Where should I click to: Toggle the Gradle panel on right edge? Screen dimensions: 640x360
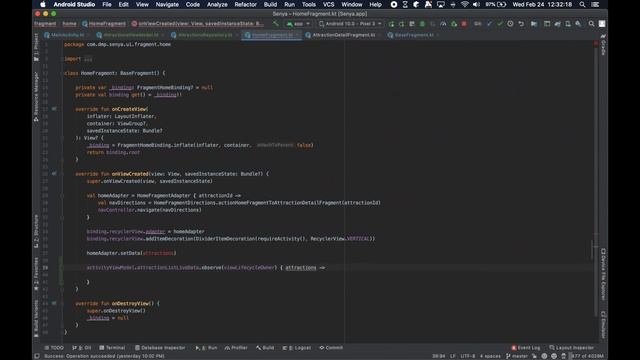pos(603,45)
